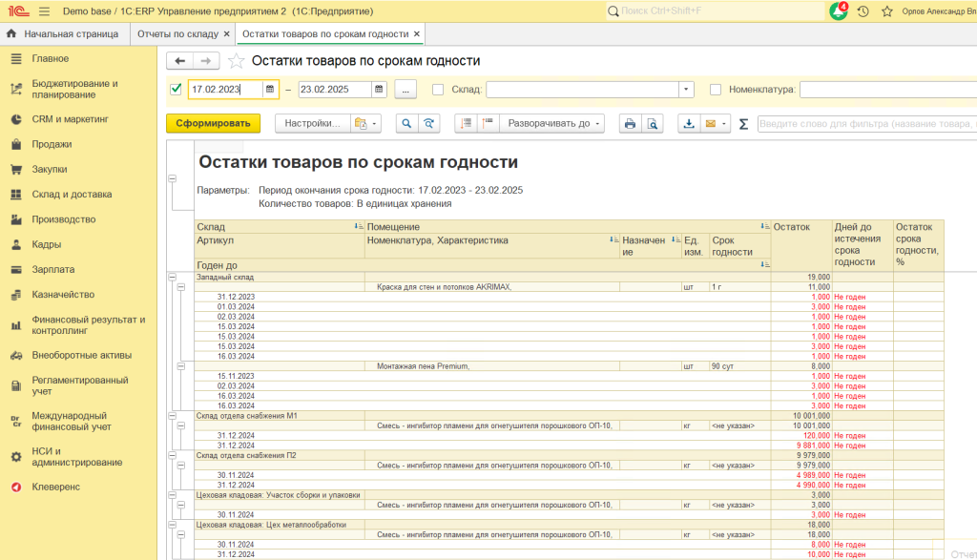977x560 pixels.
Task: Enable the Склад filter checkbox
Action: [438, 90]
